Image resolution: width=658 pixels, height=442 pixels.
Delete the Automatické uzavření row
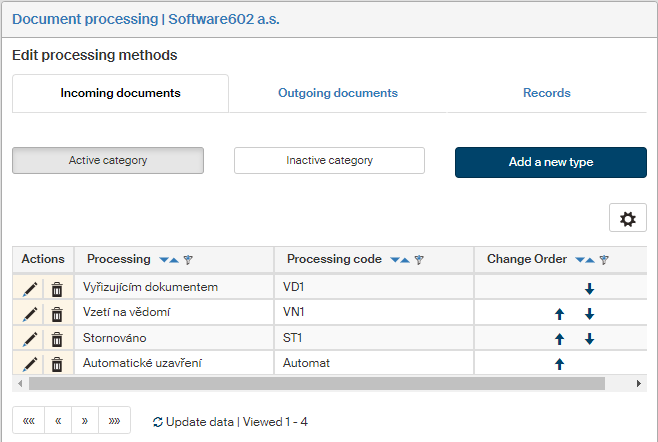[57, 364]
